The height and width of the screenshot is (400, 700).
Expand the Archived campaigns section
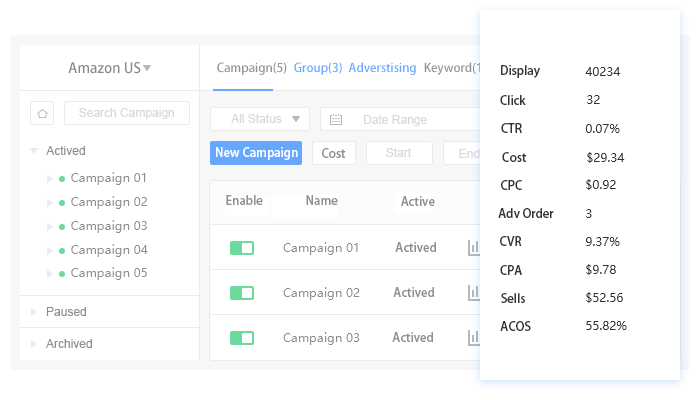(34, 344)
